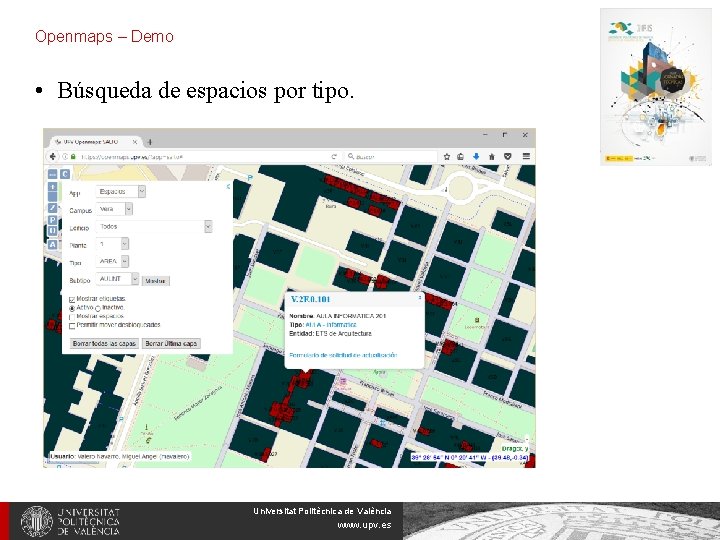
Task: Click the up-arrow map tool button
Action: click(52, 187)
